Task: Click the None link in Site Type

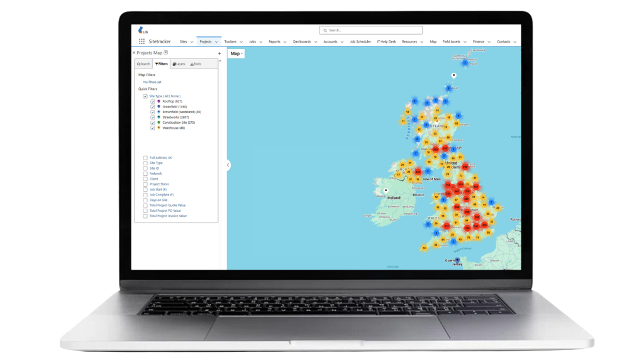Action: tap(174, 96)
